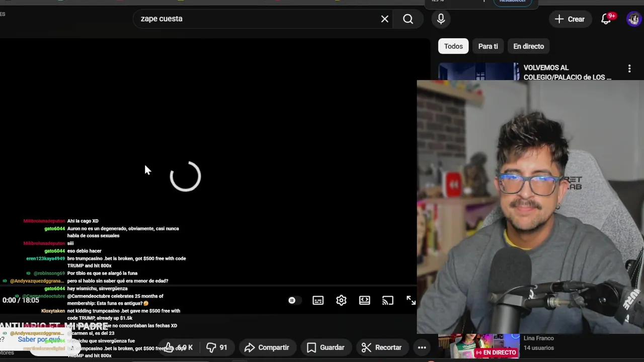The image size is (644, 362).
Task: Toggle subtitles in the player
Action: tap(318, 301)
